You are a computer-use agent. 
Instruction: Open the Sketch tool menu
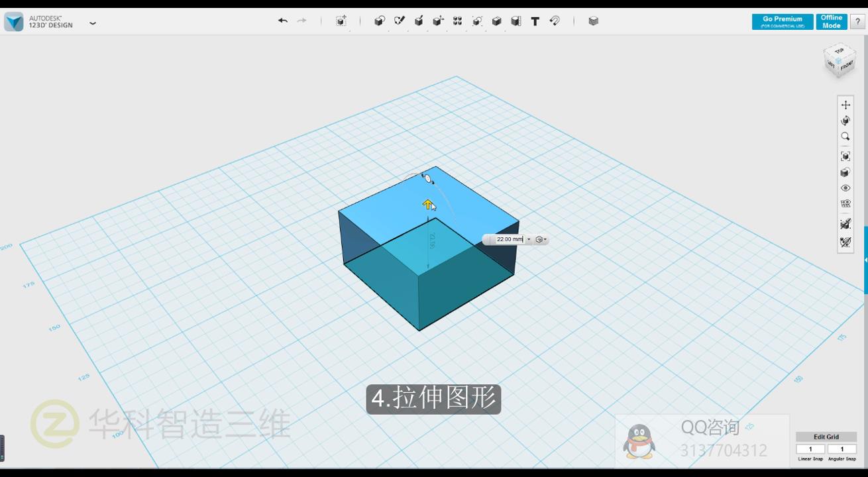400,21
